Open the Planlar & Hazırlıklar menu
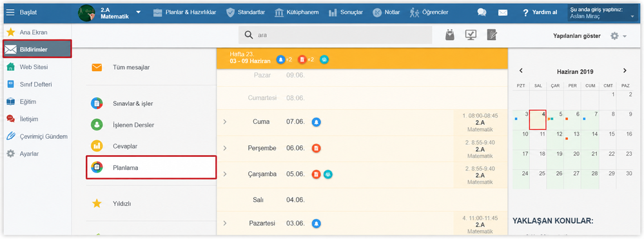 184,12
